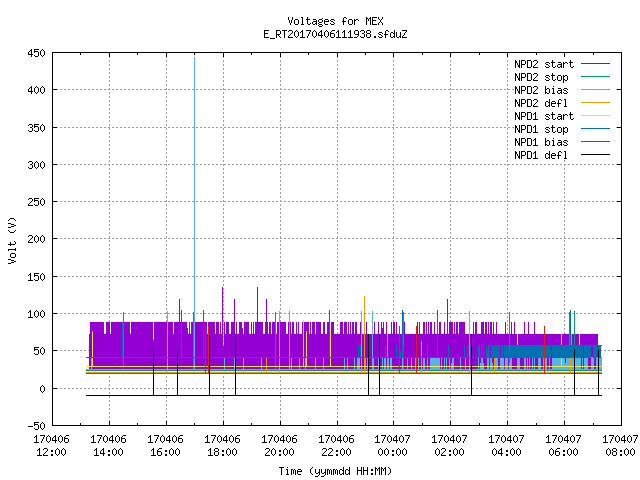Click the purple NPD2 start legend line sample
The width and height of the screenshot is (640, 480).
[595, 64]
